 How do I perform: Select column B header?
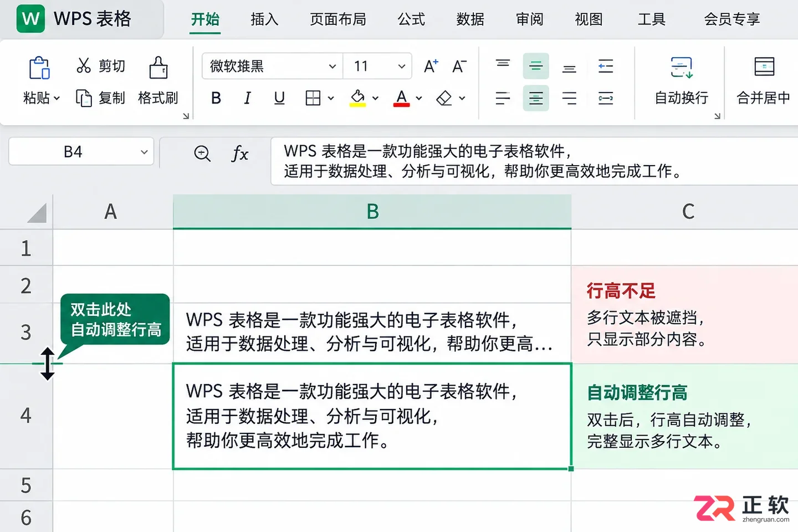point(372,212)
